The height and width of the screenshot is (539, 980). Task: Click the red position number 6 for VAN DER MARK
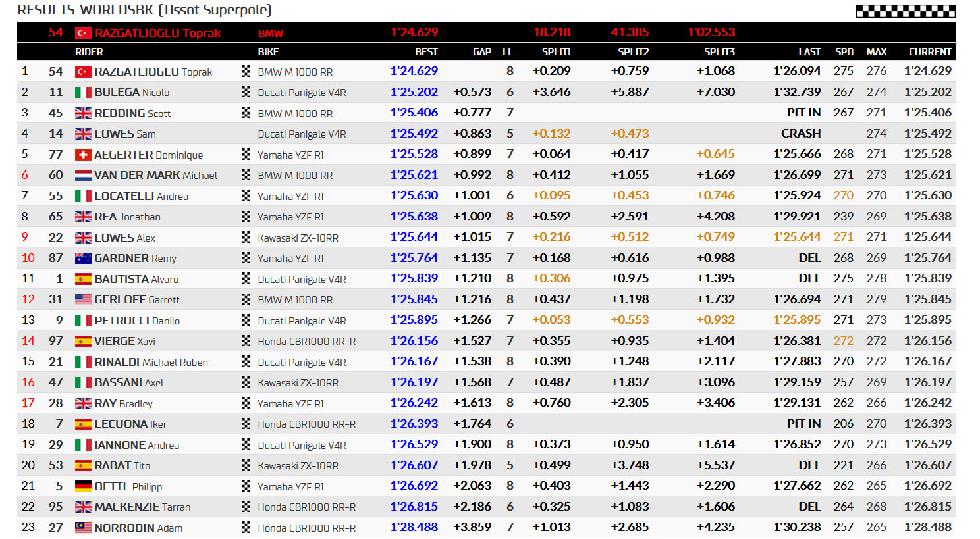tap(25, 175)
